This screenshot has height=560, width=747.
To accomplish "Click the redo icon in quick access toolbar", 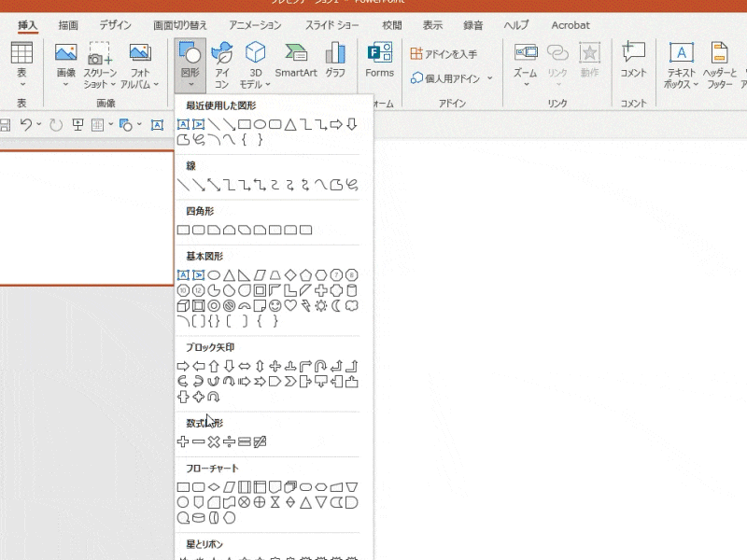I will point(56,125).
